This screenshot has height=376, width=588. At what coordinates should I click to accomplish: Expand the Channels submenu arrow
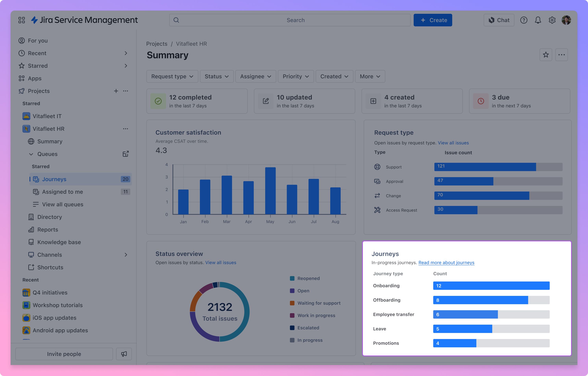(x=126, y=255)
